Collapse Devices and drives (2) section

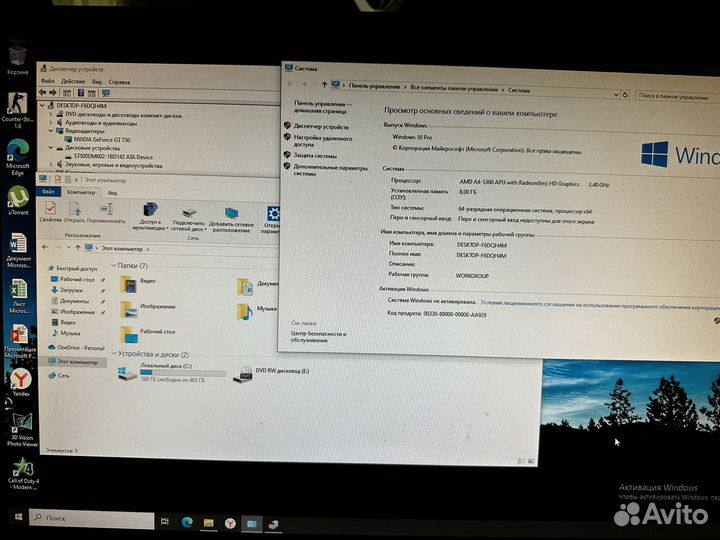(x=114, y=354)
